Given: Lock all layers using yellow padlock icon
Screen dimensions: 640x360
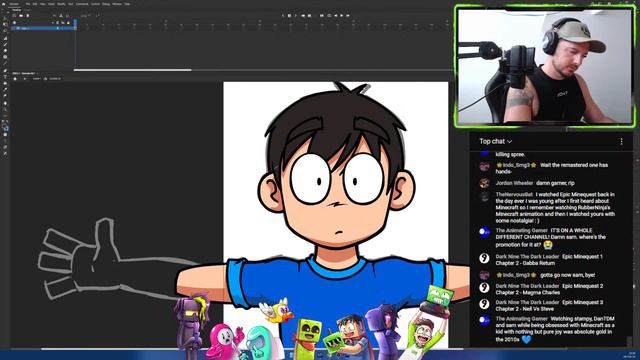Looking at the screenshot, I should pyautogui.click(x=68, y=23).
